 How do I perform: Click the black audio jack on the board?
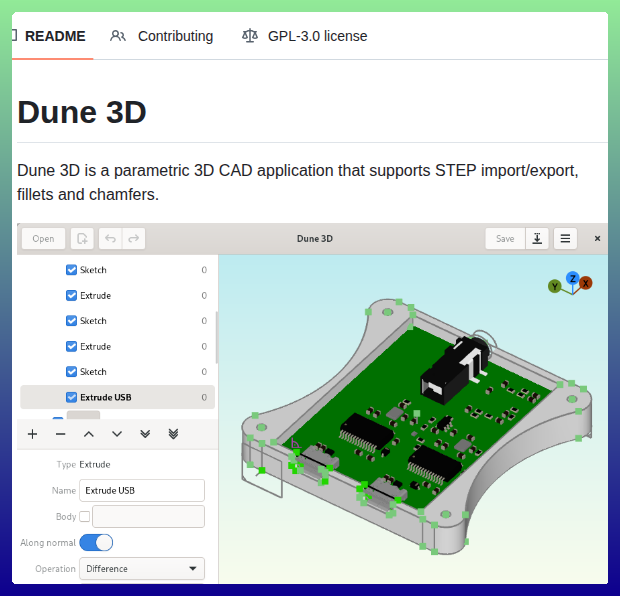(x=456, y=369)
